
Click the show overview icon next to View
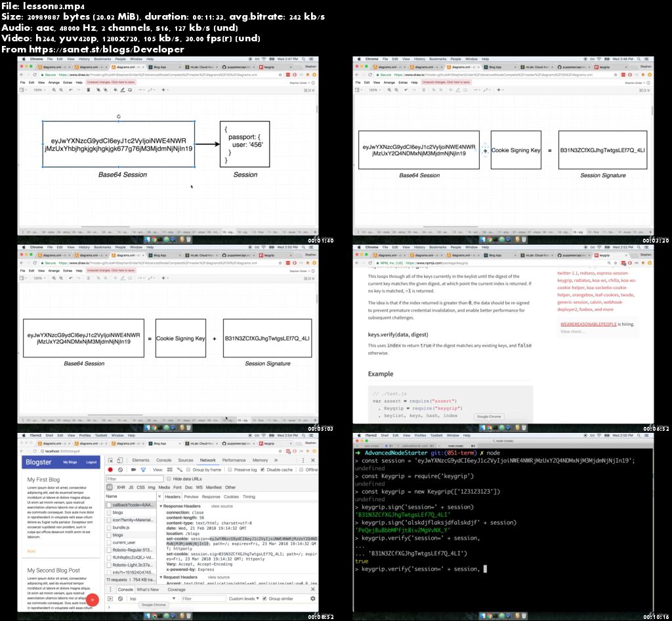point(180,470)
